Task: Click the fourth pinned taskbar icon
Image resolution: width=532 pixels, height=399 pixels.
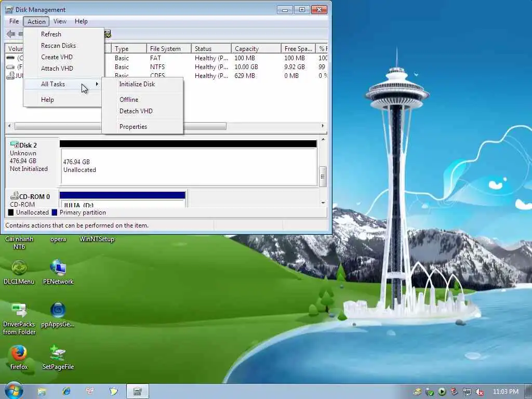Action: [x=113, y=392]
